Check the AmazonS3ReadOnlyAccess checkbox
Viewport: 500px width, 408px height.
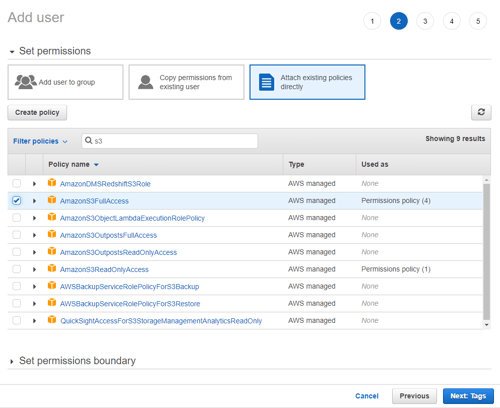tap(16, 269)
